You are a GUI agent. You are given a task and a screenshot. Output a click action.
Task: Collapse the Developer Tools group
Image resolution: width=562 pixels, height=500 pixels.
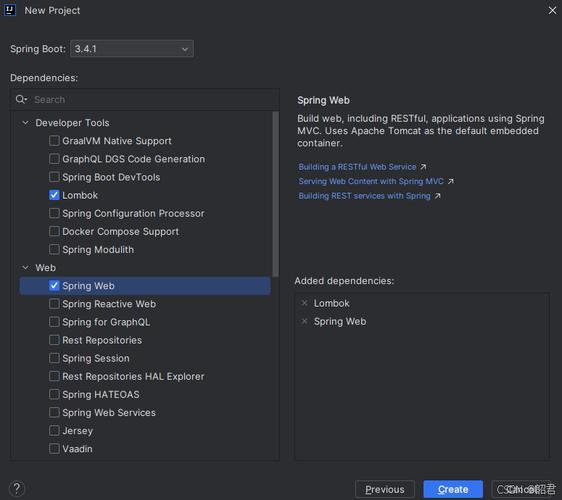tap(25, 123)
